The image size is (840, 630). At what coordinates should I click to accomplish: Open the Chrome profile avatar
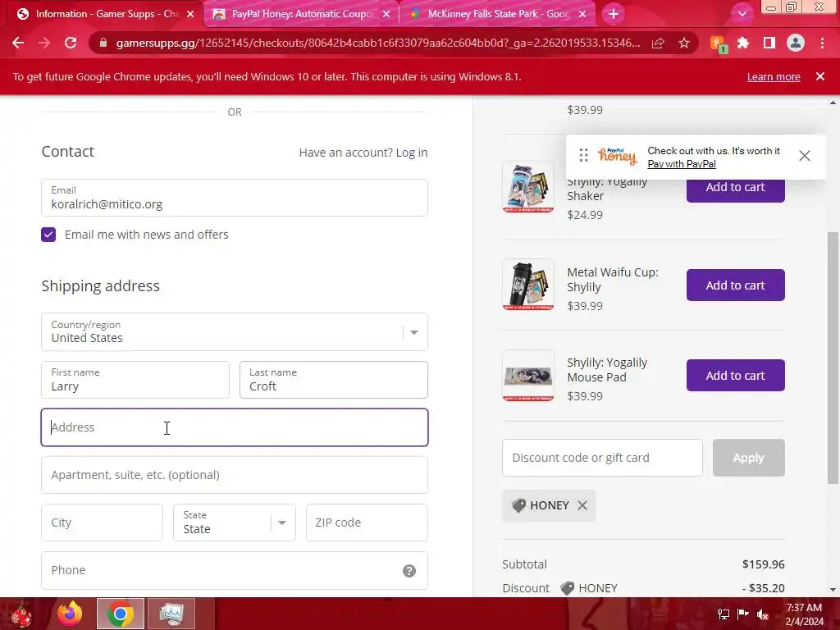pyautogui.click(x=796, y=43)
